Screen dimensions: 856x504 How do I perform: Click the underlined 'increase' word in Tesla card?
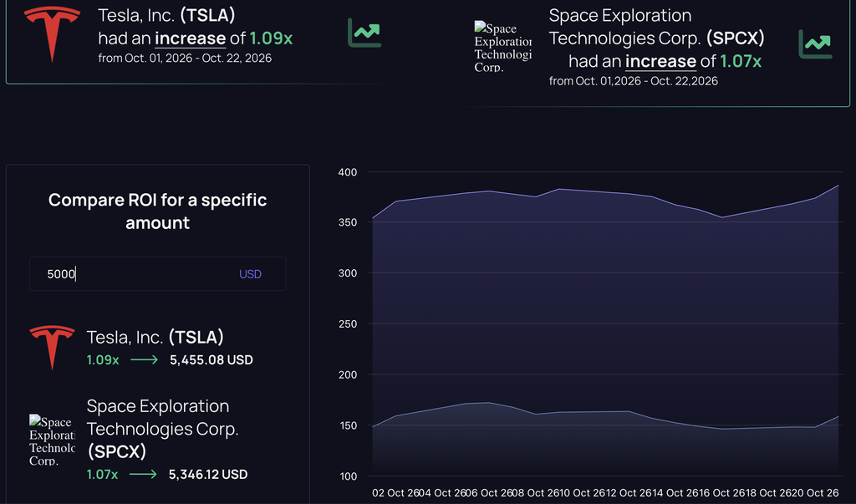(190, 38)
